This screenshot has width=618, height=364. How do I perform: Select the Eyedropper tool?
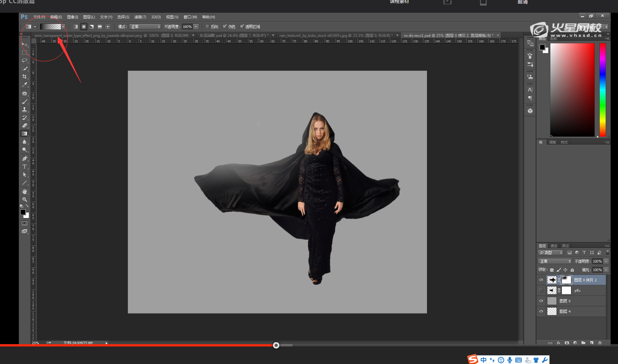pyautogui.click(x=24, y=84)
